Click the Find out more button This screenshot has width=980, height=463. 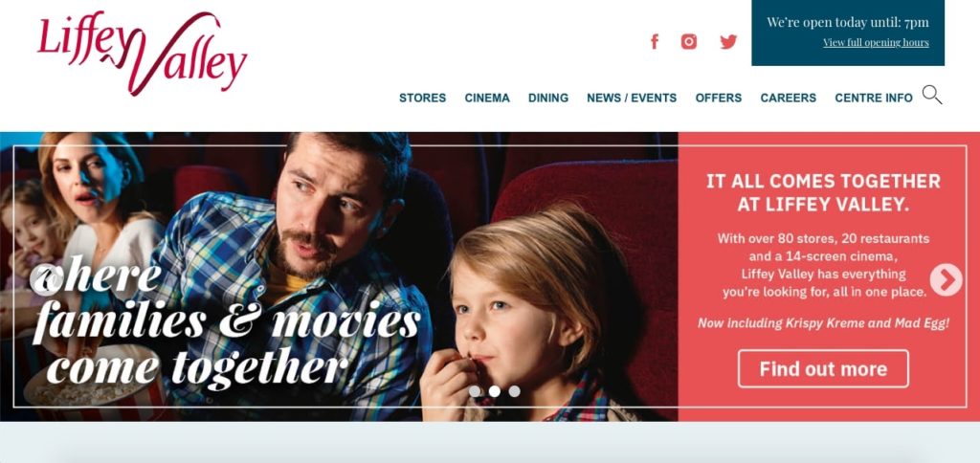click(x=823, y=368)
